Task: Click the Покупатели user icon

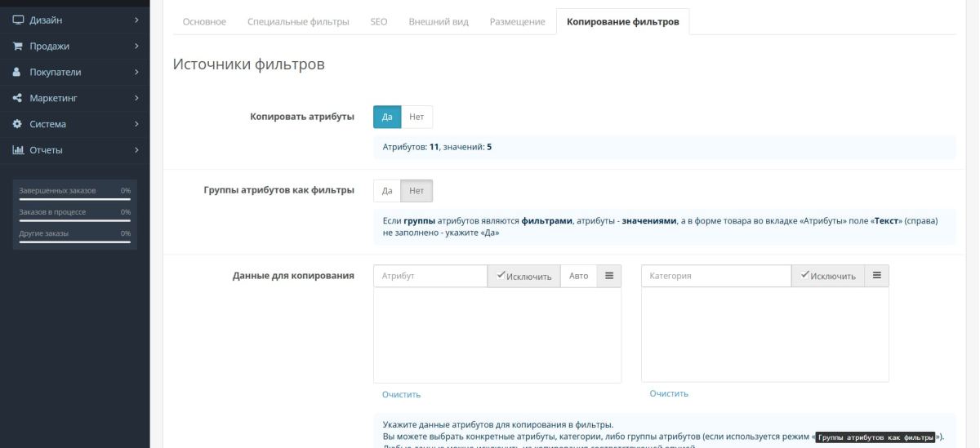Action: [x=17, y=72]
